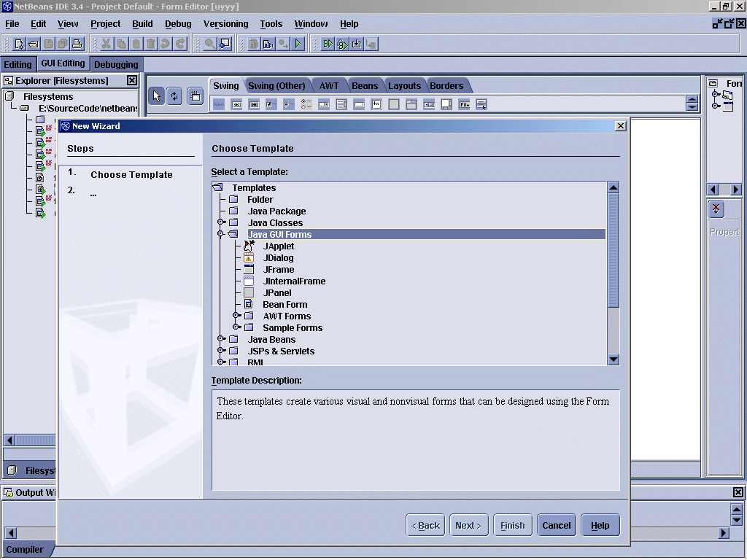Open the Tools menu
747x560 pixels.
tap(271, 24)
